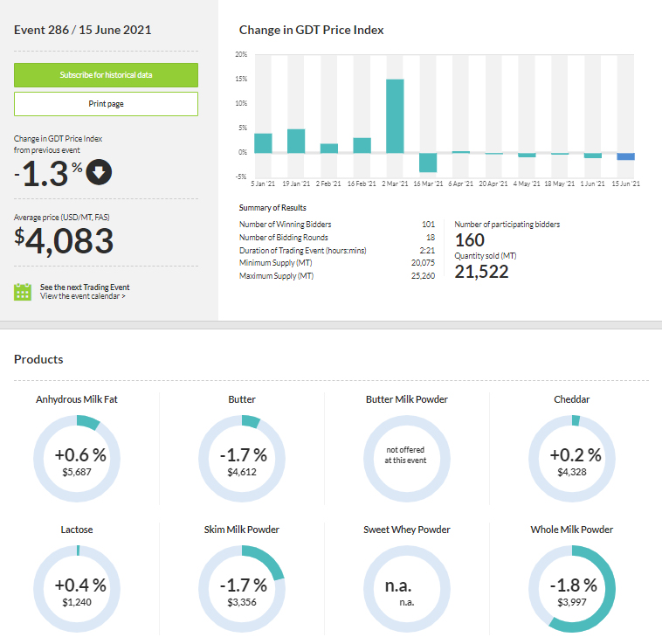Click the Whole Milk Powder product title
The image size is (662, 644).
pos(571,530)
